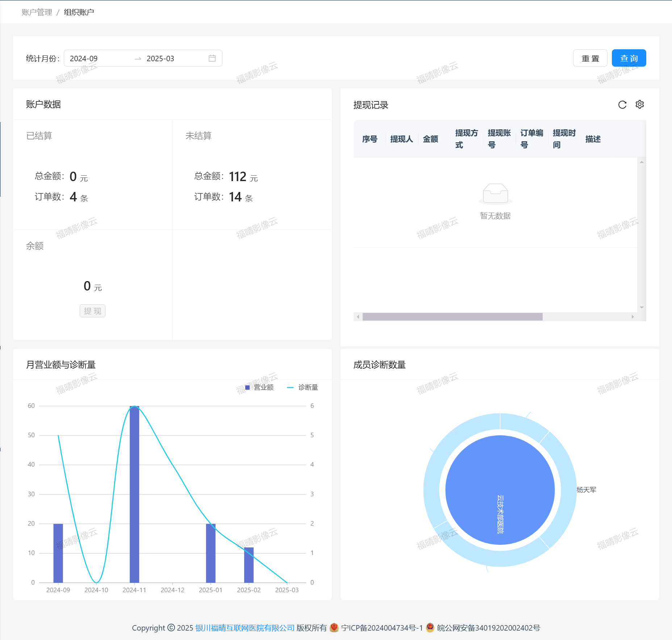Click the refresh icon in 提现记录 panel

622,105
